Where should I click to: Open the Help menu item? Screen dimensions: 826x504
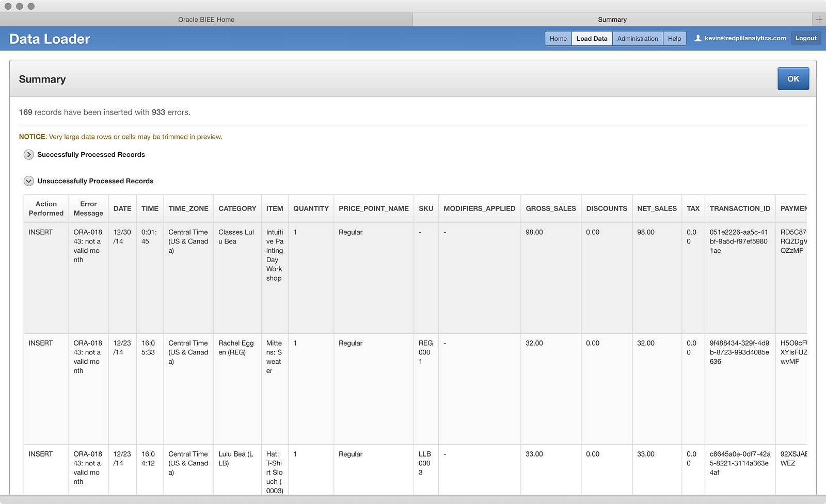tap(674, 39)
